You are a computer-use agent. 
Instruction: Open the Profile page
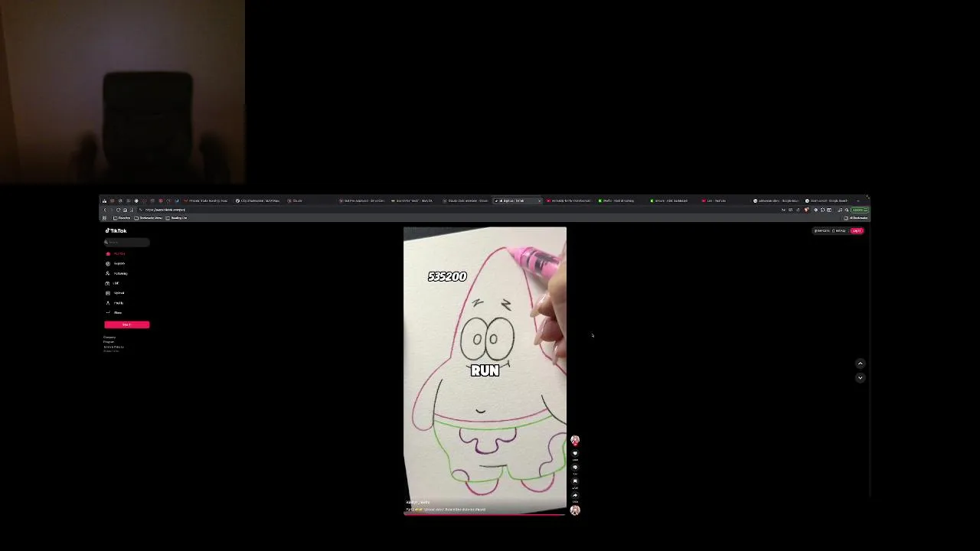click(116, 303)
